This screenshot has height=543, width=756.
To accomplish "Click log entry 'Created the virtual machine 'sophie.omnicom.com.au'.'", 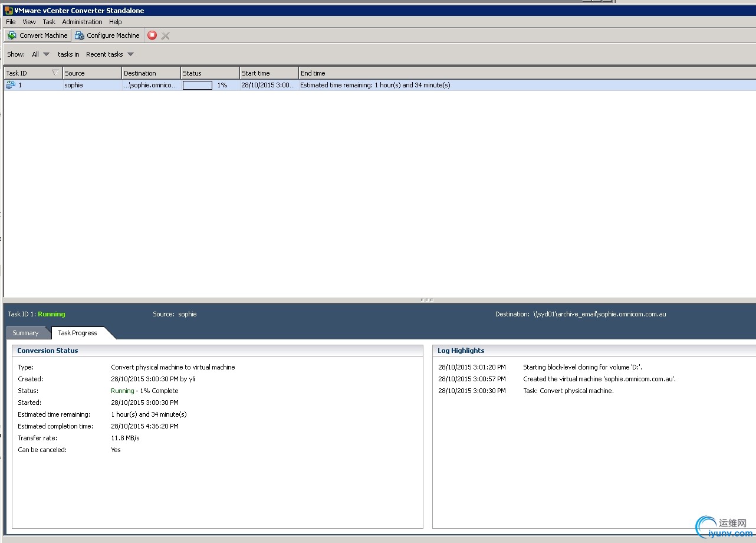I will tap(600, 379).
